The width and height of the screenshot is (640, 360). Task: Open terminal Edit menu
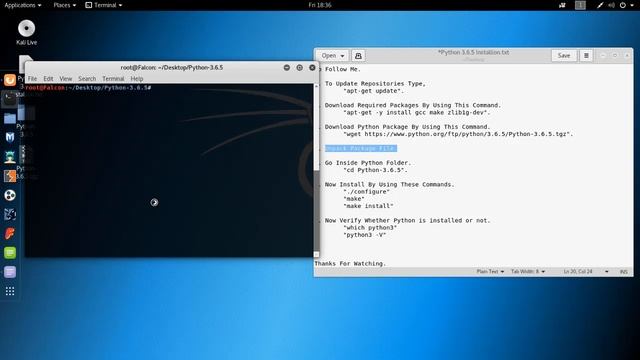tap(48, 78)
